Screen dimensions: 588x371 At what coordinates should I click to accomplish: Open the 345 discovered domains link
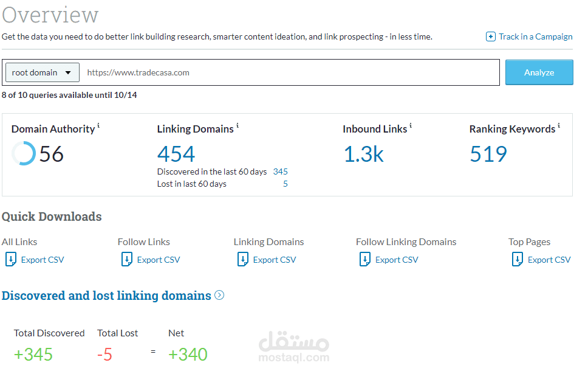(x=280, y=172)
